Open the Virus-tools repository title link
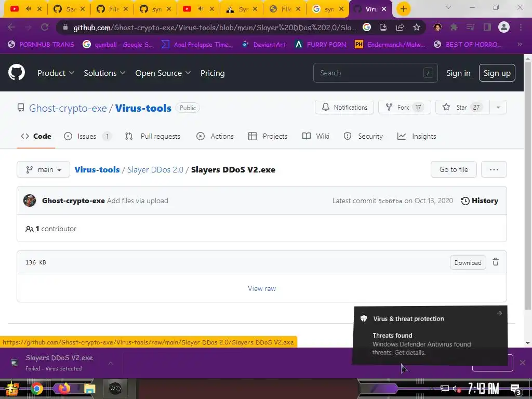532x399 pixels. [x=143, y=108]
